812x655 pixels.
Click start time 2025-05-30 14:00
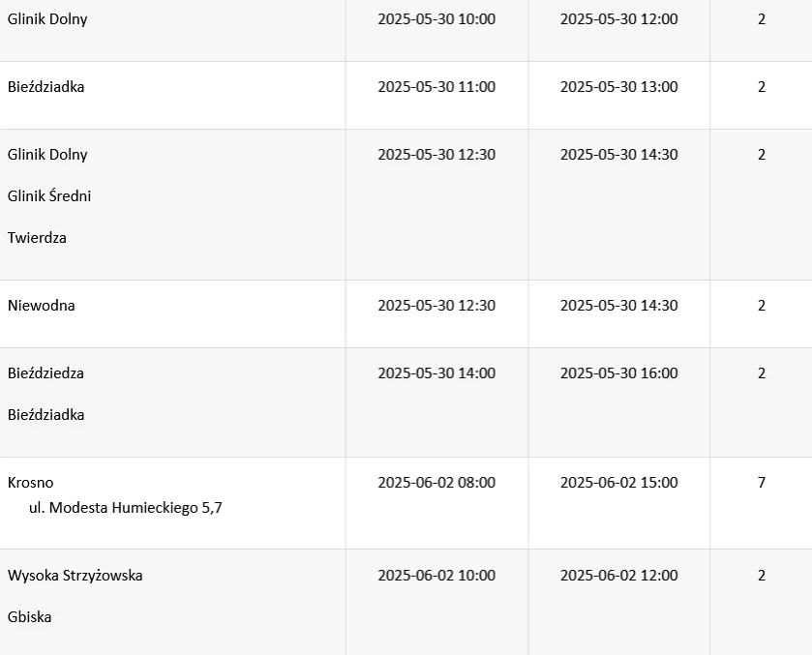436,373
